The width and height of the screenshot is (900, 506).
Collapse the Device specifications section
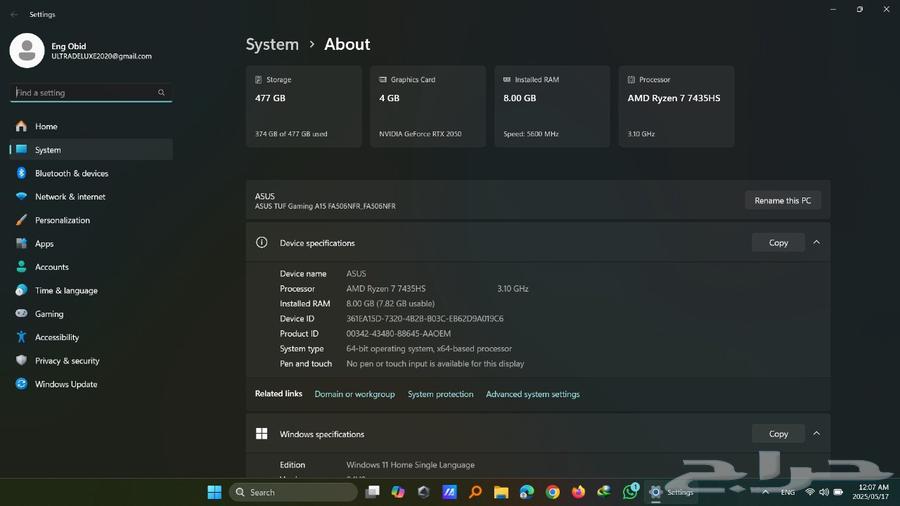816,243
